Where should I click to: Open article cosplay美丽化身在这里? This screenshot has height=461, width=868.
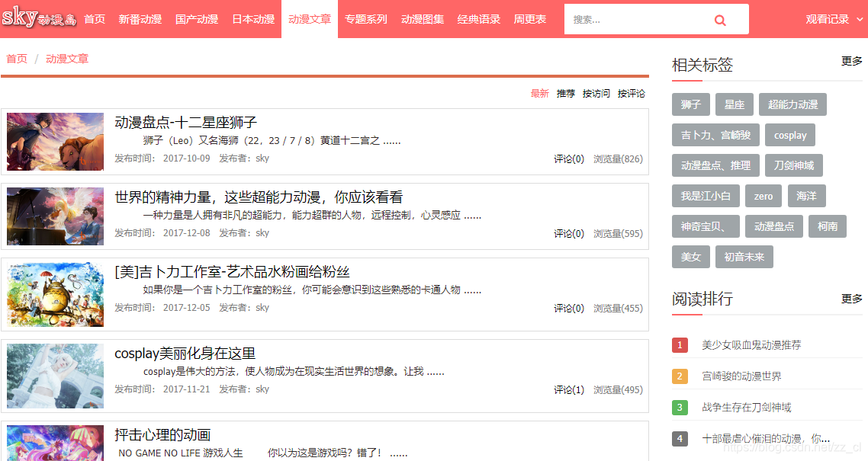[x=185, y=354]
